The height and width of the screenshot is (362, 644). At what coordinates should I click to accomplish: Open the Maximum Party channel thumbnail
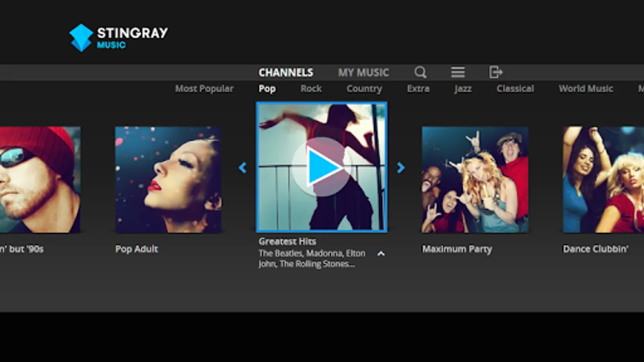pyautogui.click(x=475, y=180)
